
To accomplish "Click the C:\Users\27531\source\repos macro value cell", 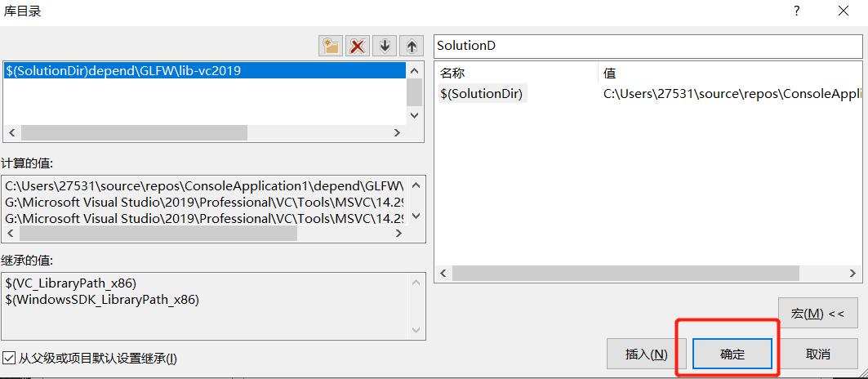I will pyautogui.click(x=732, y=94).
